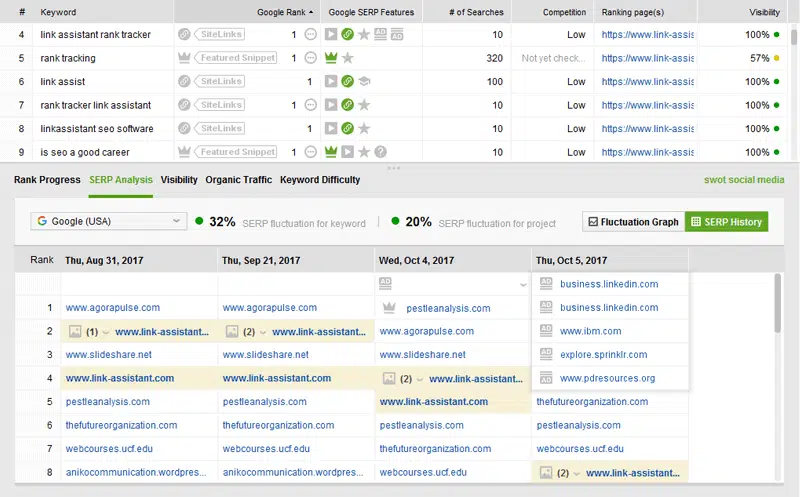The image size is (800, 497).
Task: Collapse the ads dropdown arrow in Oct 4 column
Action: tap(522, 285)
